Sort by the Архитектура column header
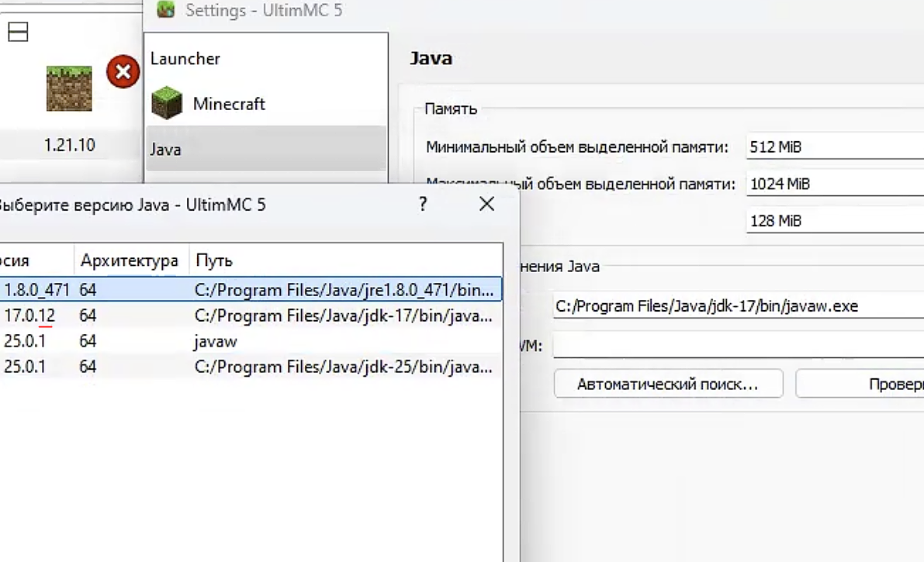This screenshot has width=924, height=562. click(130, 260)
